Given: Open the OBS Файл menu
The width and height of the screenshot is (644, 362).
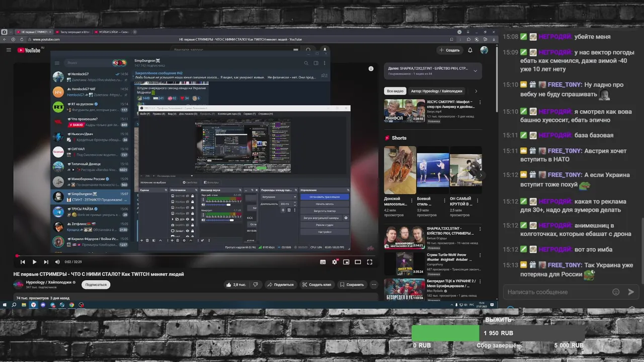Looking at the screenshot, I should coord(145,114).
